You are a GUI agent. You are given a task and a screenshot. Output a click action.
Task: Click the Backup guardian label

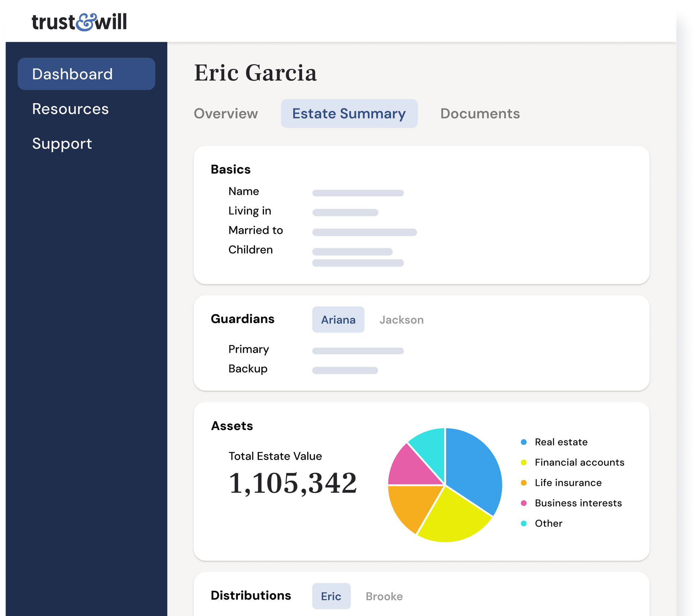(248, 369)
